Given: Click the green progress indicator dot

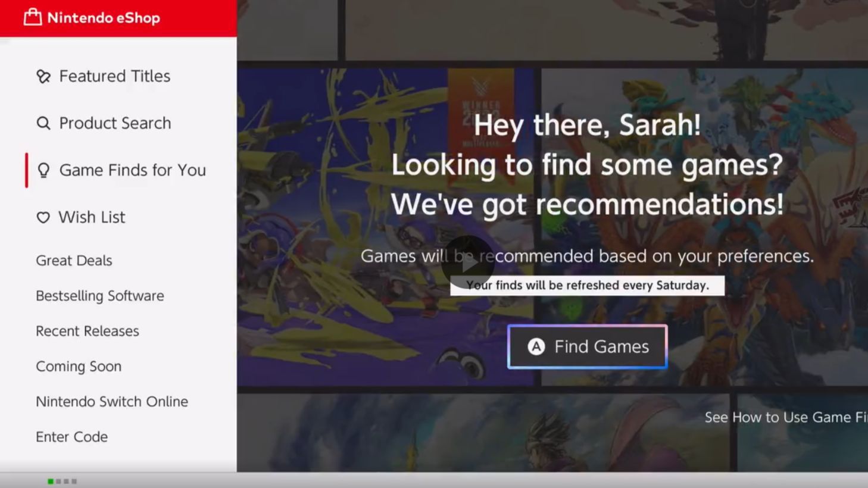Looking at the screenshot, I should pos(51,481).
